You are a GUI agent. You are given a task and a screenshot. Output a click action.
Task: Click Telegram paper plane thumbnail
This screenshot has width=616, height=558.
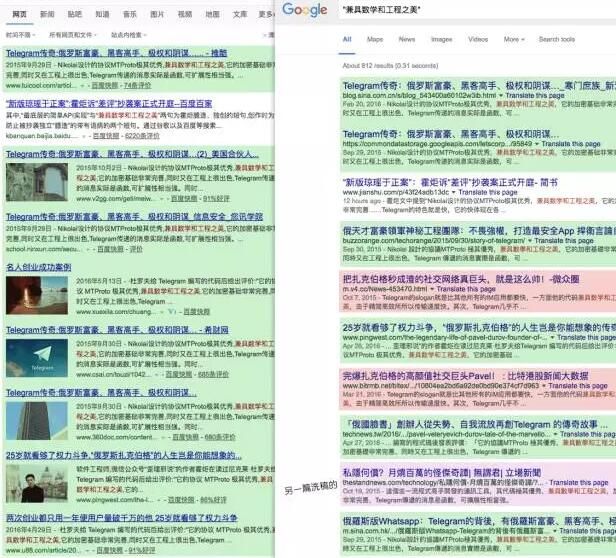pyautogui.click(x=37, y=358)
